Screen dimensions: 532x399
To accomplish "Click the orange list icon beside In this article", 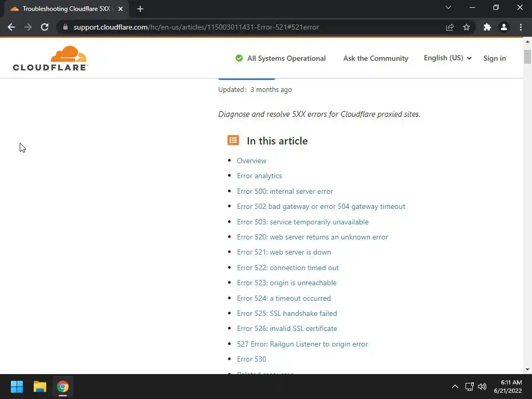I will 233,140.
